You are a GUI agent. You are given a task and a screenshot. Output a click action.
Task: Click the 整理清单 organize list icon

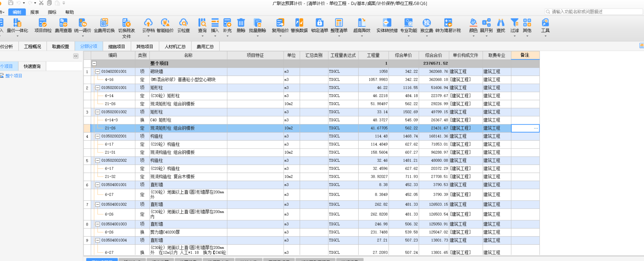click(x=339, y=23)
